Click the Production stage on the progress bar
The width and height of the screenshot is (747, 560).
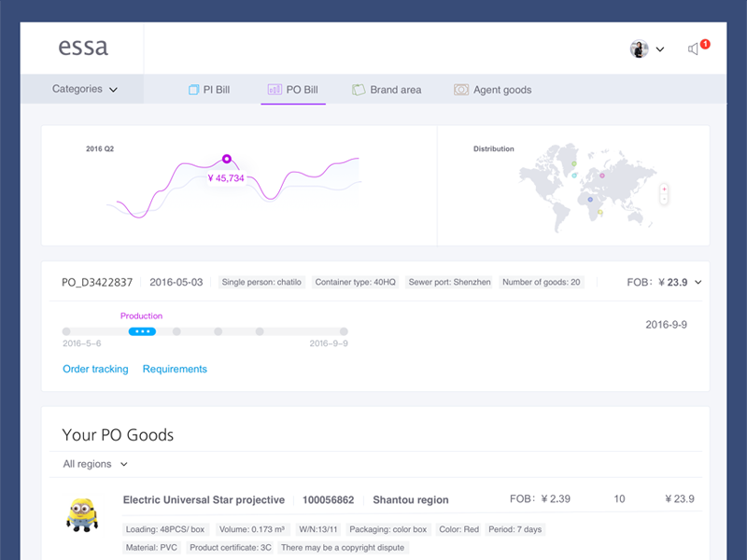(x=142, y=330)
